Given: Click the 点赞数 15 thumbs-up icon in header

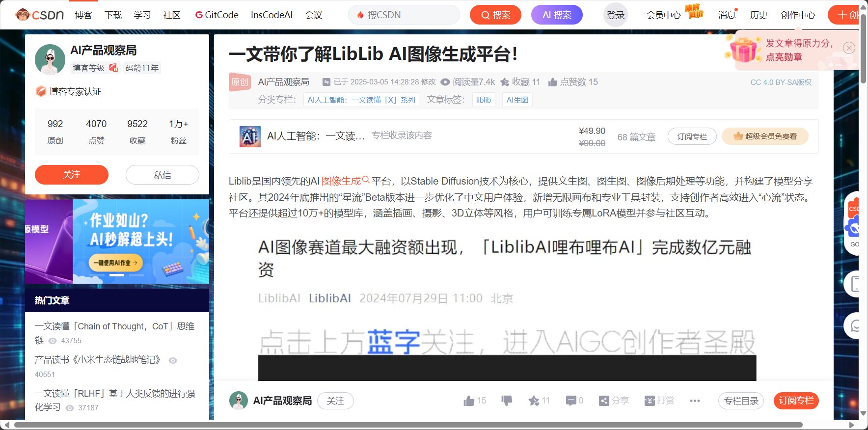Looking at the screenshot, I should click(553, 82).
